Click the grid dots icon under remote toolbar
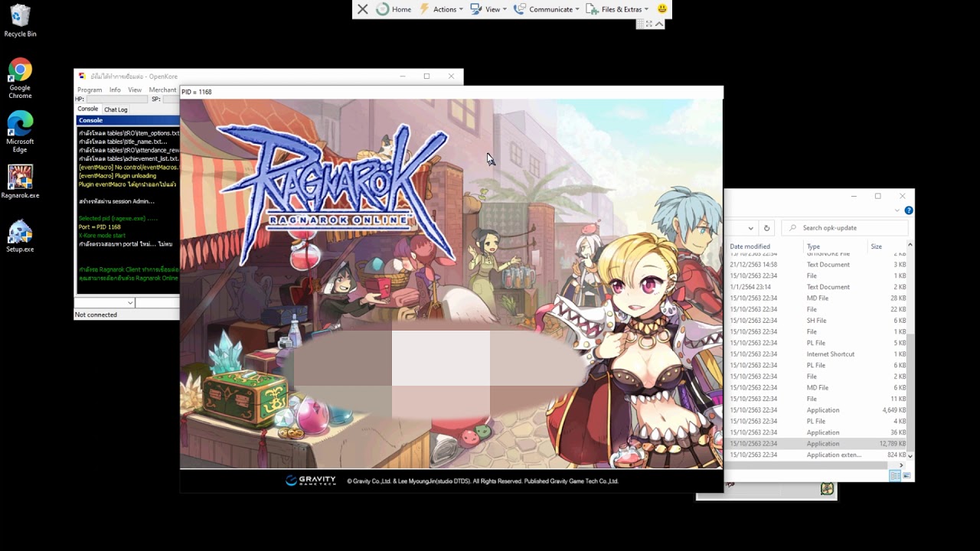The width and height of the screenshot is (980, 551). pos(640,24)
